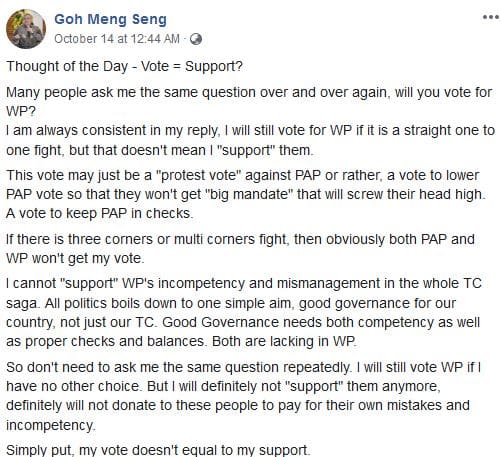
Task: Click the word 'WP?' below the question line
Action: (x=21, y=111)
